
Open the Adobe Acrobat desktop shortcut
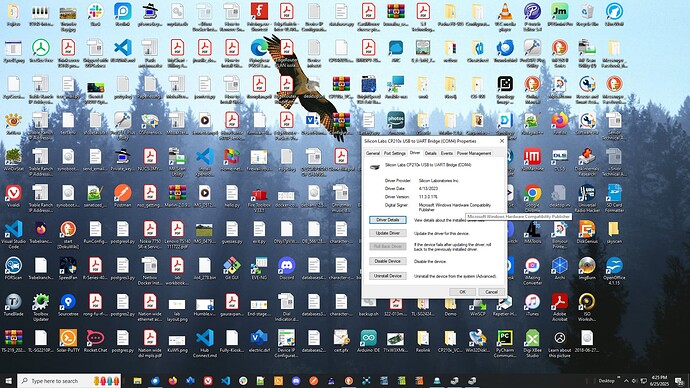[560, 307]
